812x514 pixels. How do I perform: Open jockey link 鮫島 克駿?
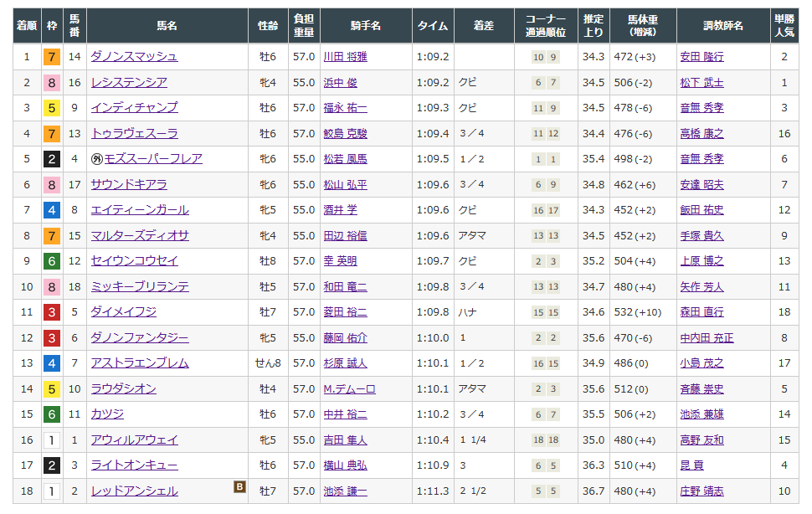pos(346,134)
